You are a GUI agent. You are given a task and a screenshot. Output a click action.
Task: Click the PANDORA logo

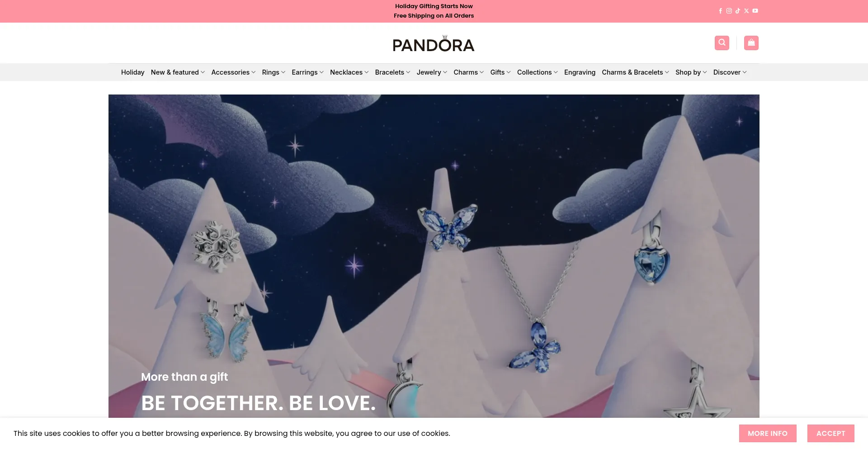434,43
